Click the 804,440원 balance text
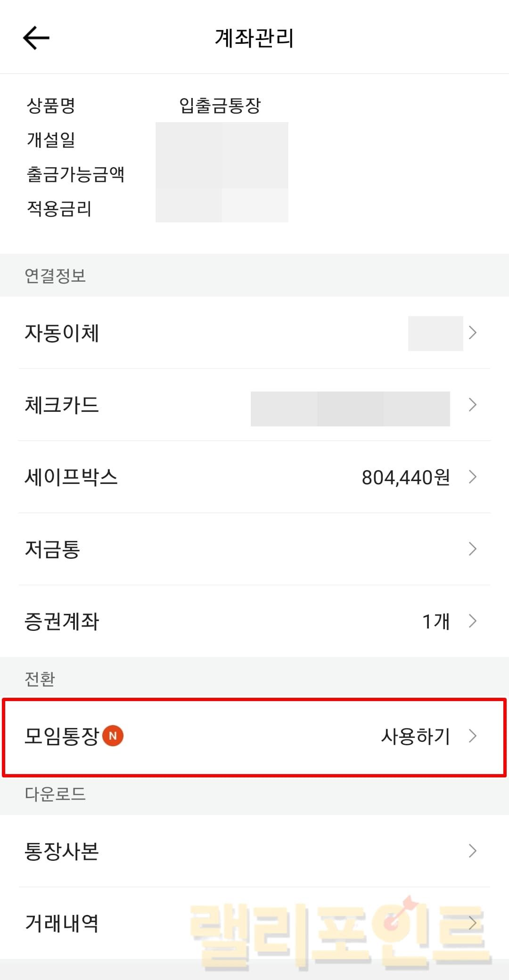The width and height of the screenshot is (509, 980). tap(405, 477)
